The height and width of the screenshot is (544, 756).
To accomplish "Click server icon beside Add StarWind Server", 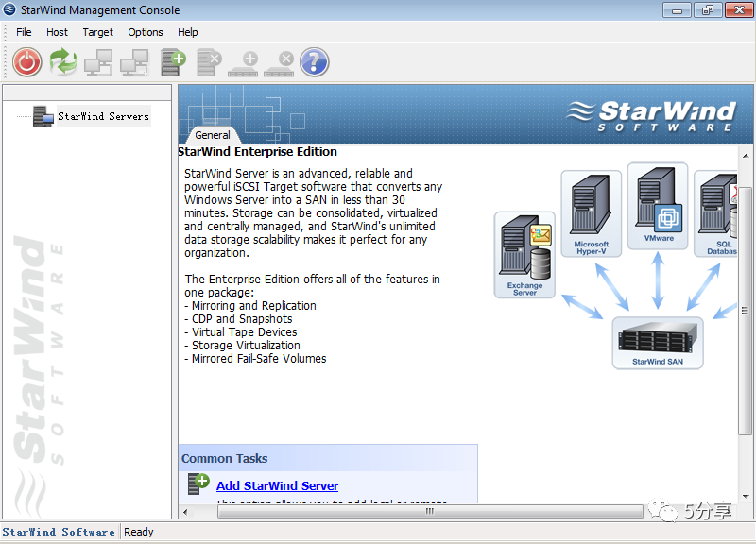I will click(198, 484).
